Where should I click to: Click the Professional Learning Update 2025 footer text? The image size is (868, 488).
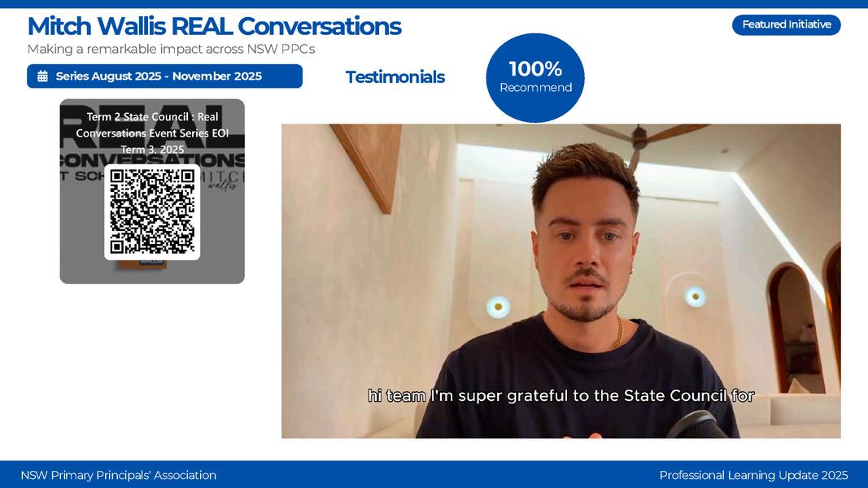pyautogui.click(x=753, y=475)
